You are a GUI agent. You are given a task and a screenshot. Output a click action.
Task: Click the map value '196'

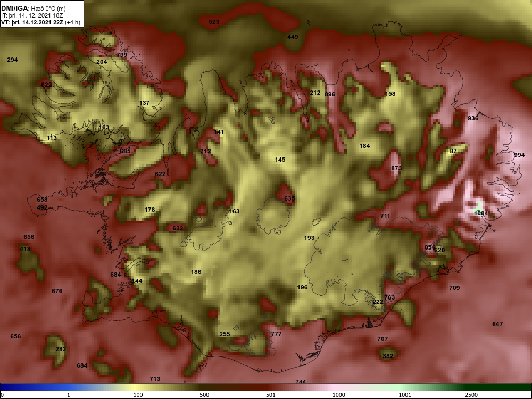pyautogui.click(x=302, y=287)
